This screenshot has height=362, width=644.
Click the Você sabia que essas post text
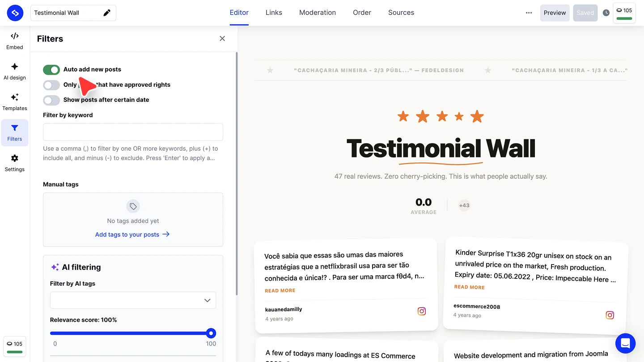click(x=344, y=265)
